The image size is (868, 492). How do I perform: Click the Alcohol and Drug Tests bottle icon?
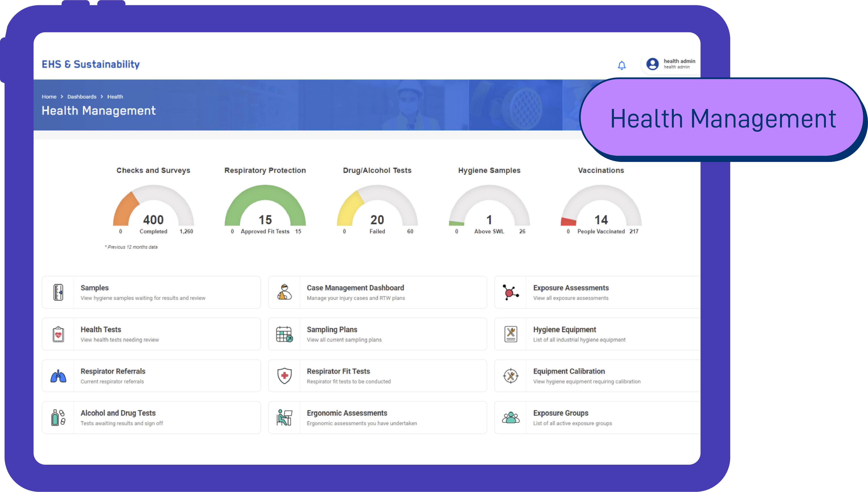59,417
